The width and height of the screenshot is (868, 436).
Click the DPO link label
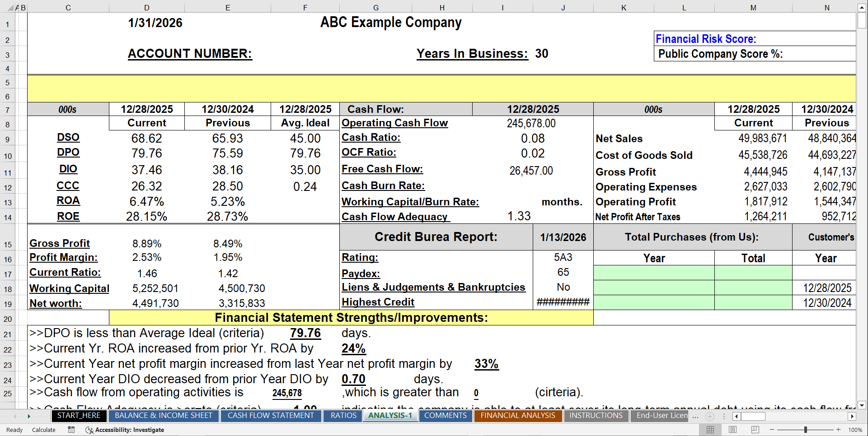pos(68,152)
